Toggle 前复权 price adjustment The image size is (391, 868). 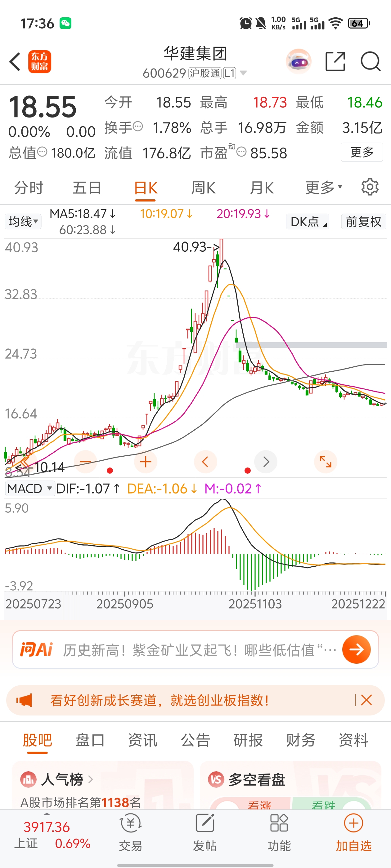[x=363, y=221]
